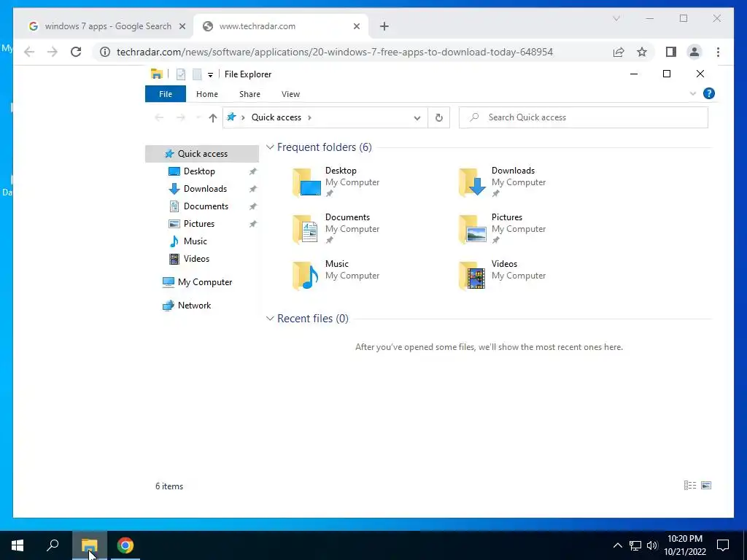Select the Music folder icon in Frequent folders
The image size is (747, 560).
306,275
